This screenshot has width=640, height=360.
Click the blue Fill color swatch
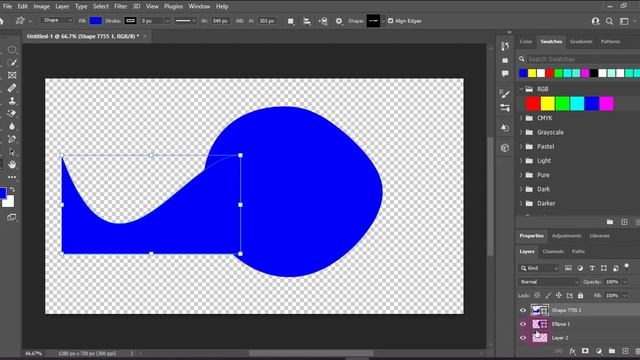(96, 21)
